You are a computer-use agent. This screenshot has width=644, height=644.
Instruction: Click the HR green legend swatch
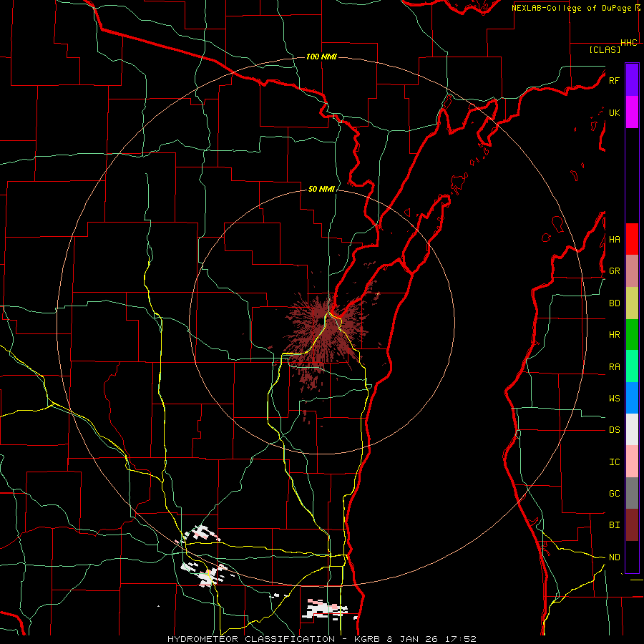coord(632,335)
